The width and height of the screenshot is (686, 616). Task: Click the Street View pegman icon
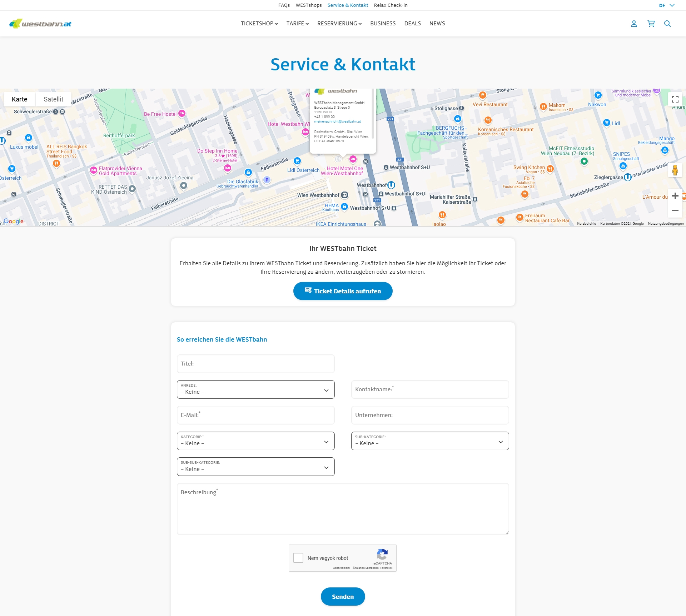point(675,170)
